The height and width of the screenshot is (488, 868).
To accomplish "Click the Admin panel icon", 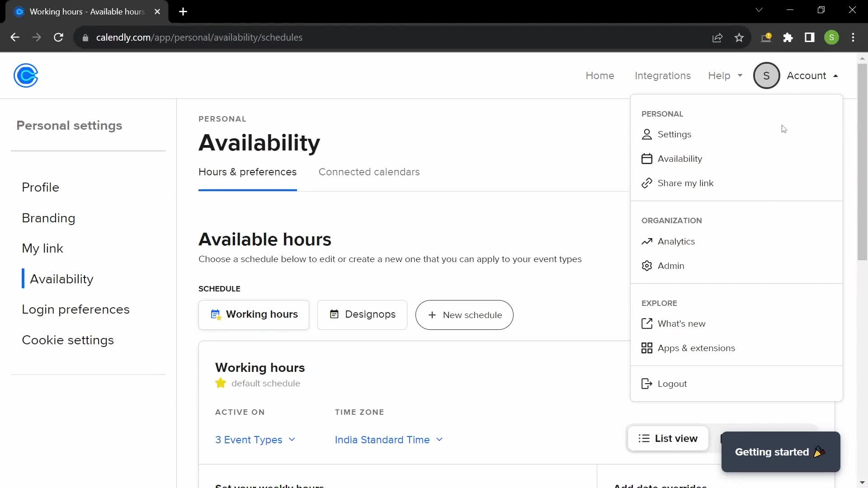I will click(647, 266).
